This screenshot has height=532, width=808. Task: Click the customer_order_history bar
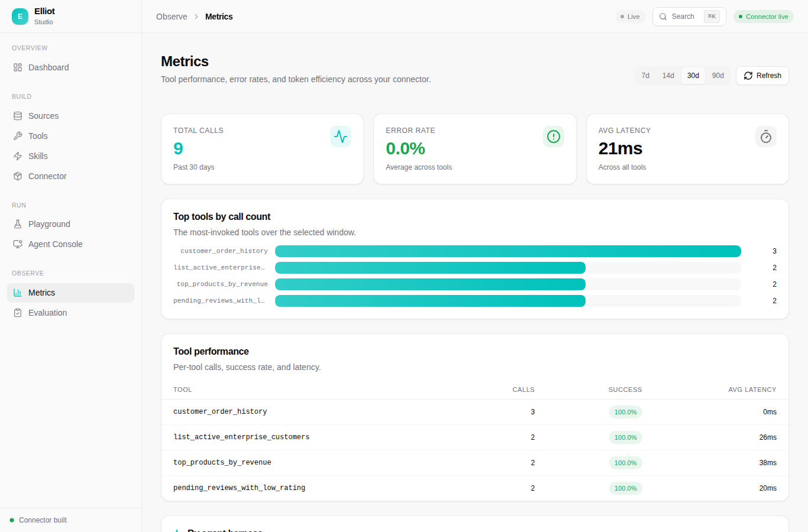[x=508, y=251]
